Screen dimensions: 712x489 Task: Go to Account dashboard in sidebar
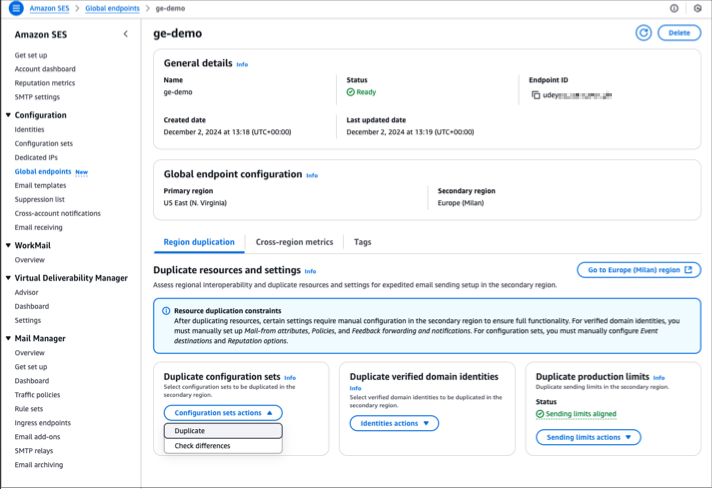point(45,69)
